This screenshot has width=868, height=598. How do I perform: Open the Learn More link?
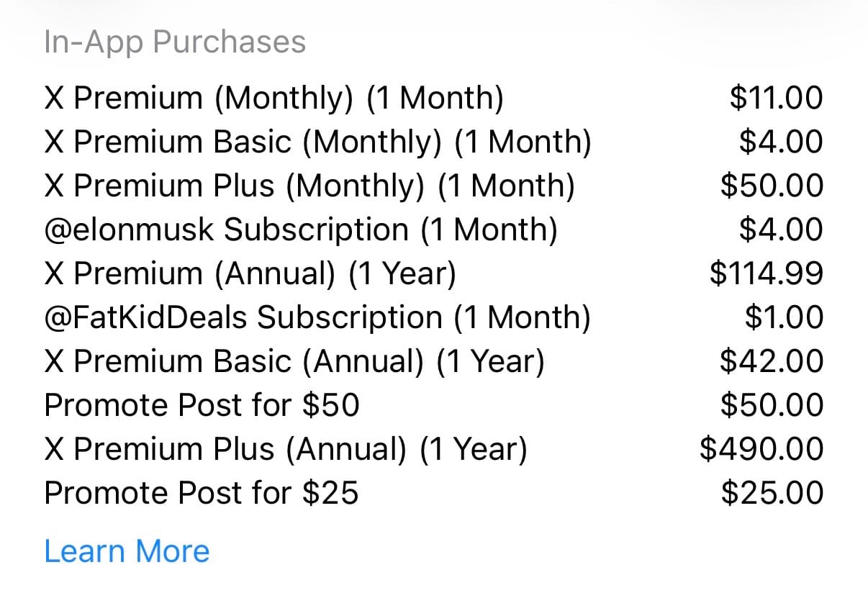pyautogui.click(x=127, y=551)
